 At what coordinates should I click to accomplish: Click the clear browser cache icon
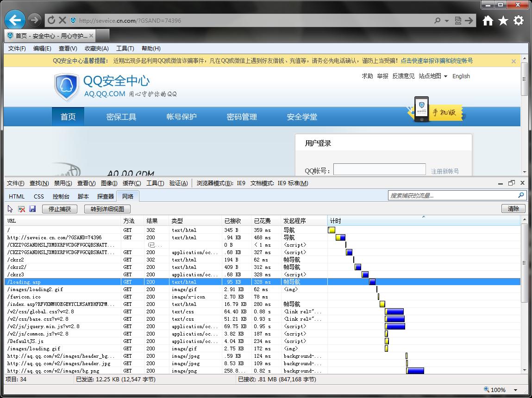tap(21, 209)
